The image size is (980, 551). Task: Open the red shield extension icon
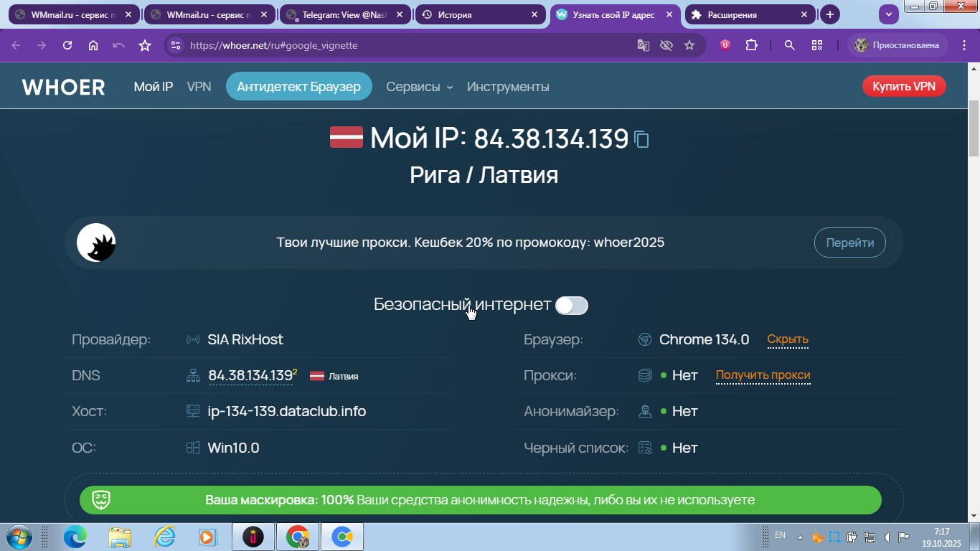coord(725,45)
